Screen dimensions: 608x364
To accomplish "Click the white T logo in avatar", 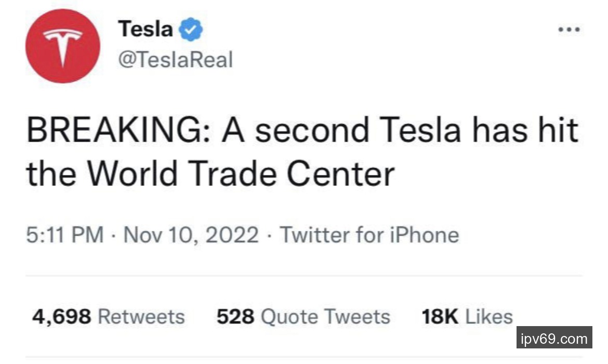I will (63, 45).
